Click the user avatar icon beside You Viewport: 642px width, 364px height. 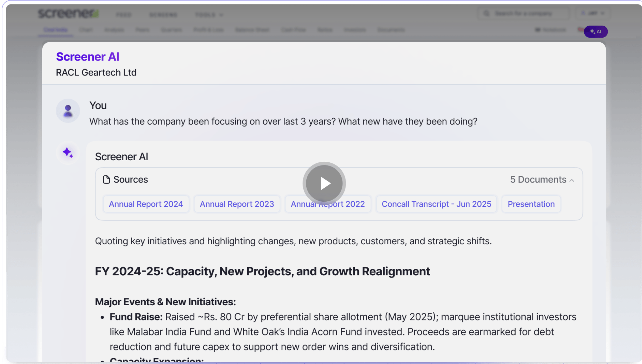68,111
